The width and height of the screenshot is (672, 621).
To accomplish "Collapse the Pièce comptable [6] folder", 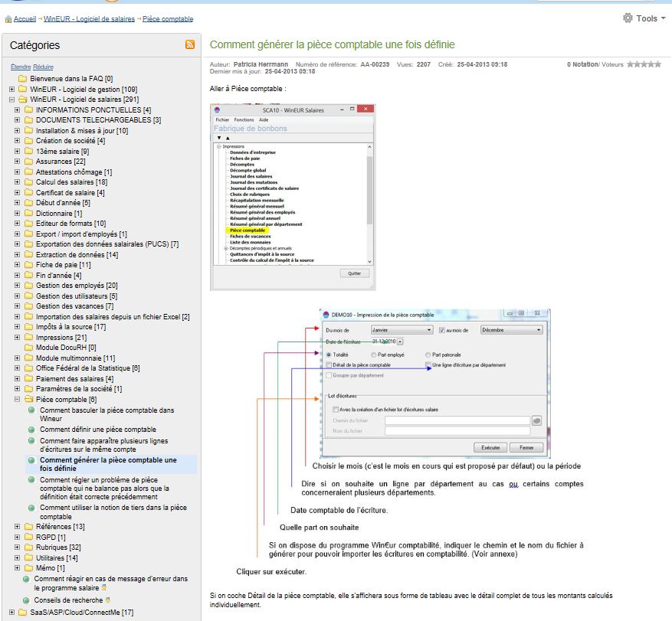I will [17, 399].
